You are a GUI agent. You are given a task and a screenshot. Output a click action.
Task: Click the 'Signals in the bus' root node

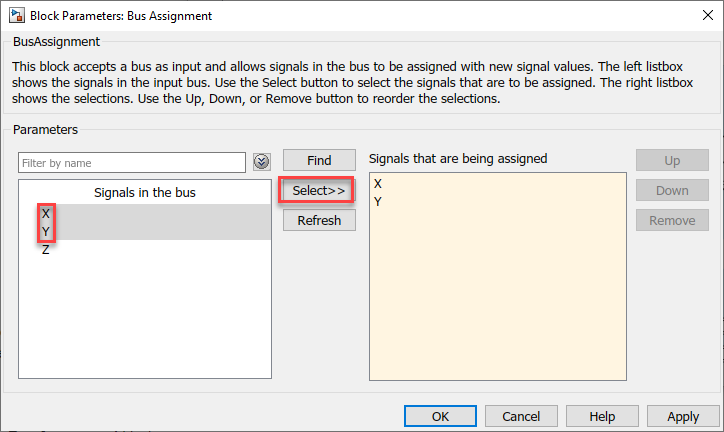pyautogui.click(x=144, y=193)
